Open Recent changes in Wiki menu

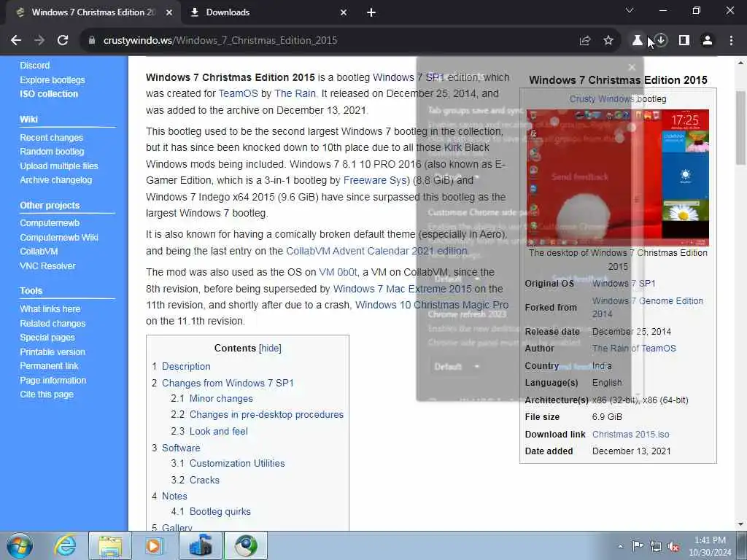pos(52,138)
